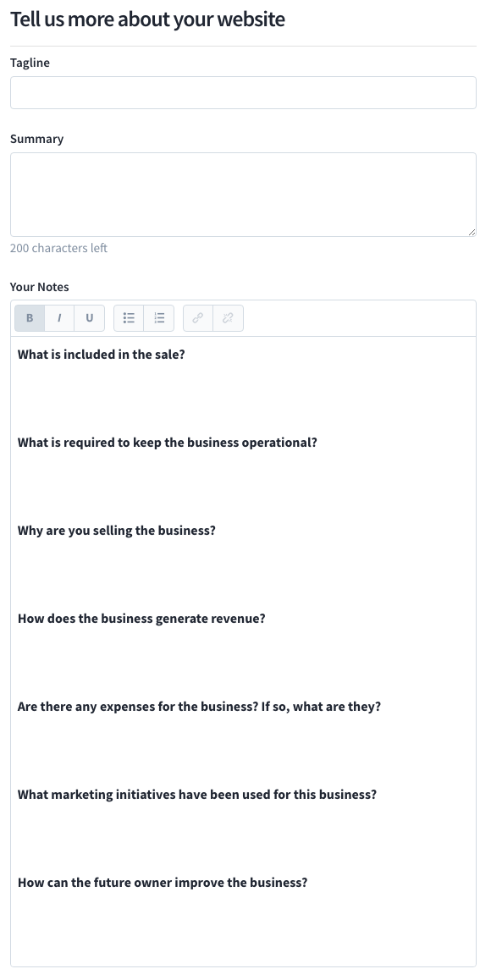Click the Tagline label
The height and width of the screenshot is (980, 491).
[x=30, y=63]
